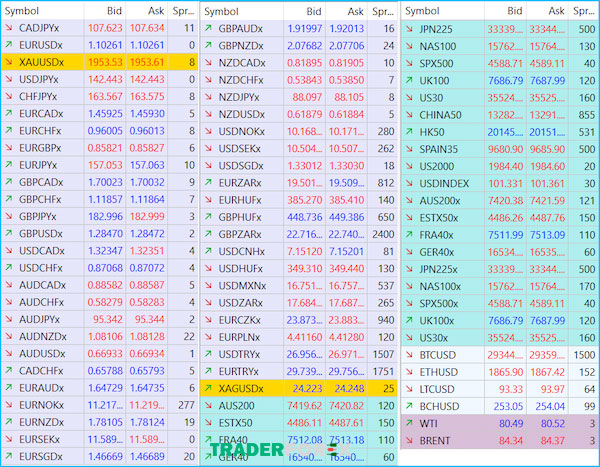Select the USDMXNx symbol

[x=242, y=286]
